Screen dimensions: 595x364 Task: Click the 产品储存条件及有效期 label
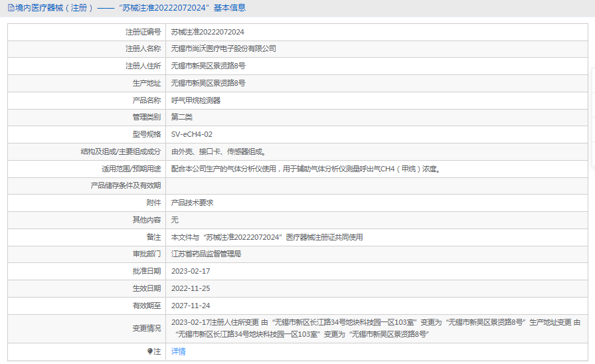point(126,185)
